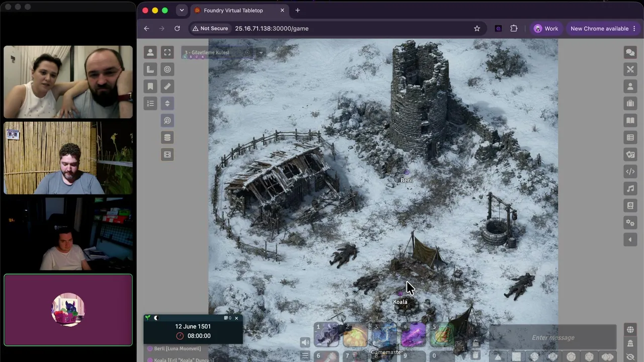Viewport: 644px width, 362px height.
Task: Toggle the moon night icon in calendar
Action: [156, 318]
